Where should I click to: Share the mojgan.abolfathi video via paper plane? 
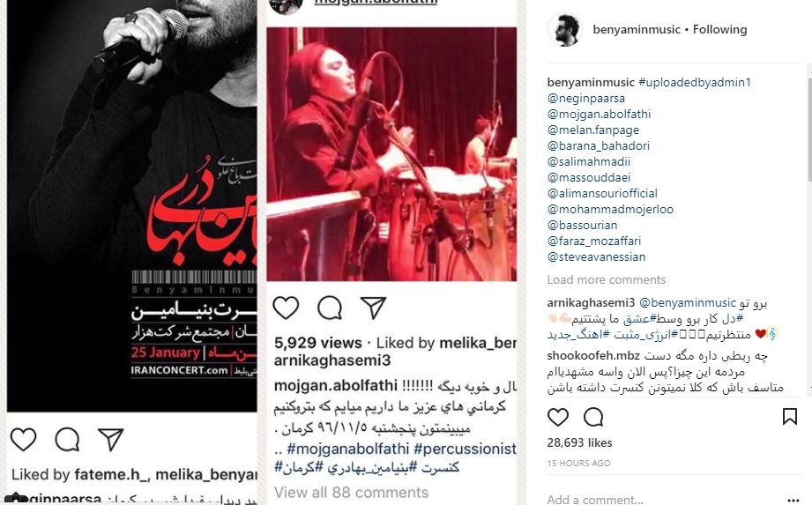pyautogui.click(x=373, y=308)
